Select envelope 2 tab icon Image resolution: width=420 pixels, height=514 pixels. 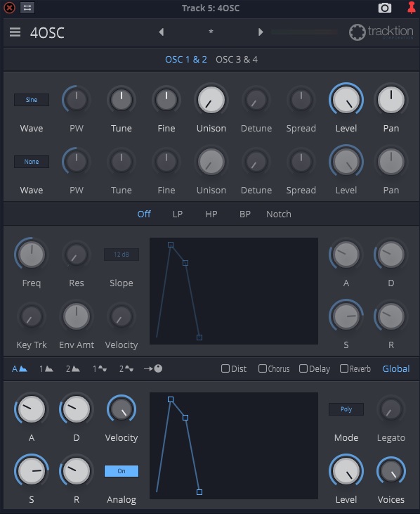click(x=72, y=368)
